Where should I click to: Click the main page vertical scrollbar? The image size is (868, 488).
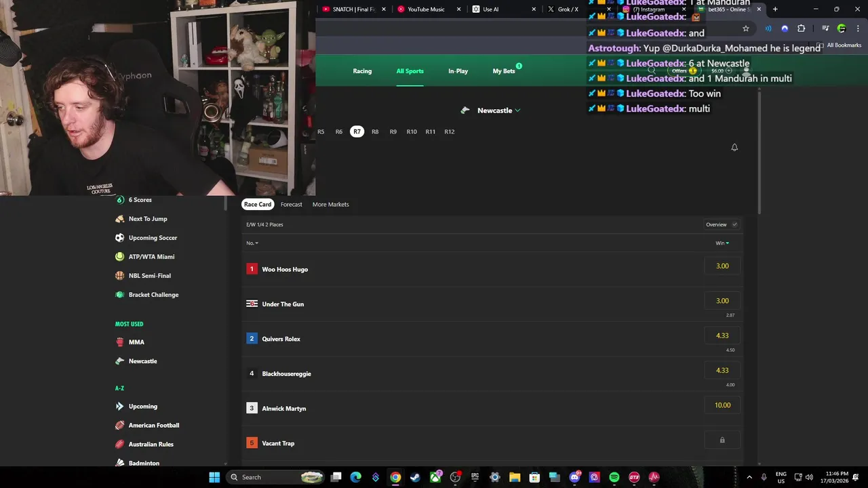(x=759, y=152)
